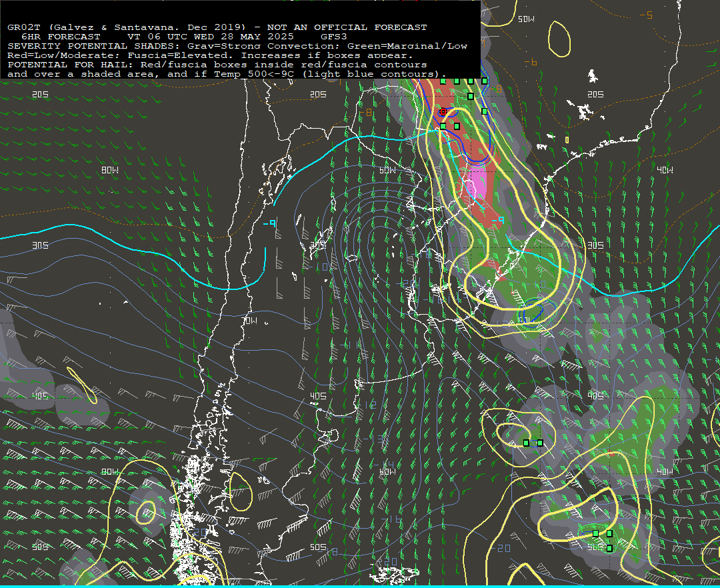Click the leftmost 20S latitude label

tap(40, 95)
